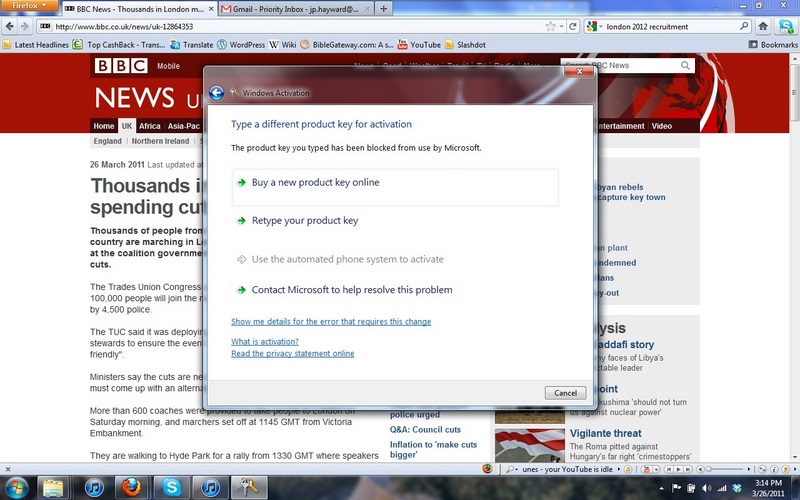Select the Africa tab in BBC navigation
Screen dimensions: 800x500
pyautogui.click(x=150, y=126)
